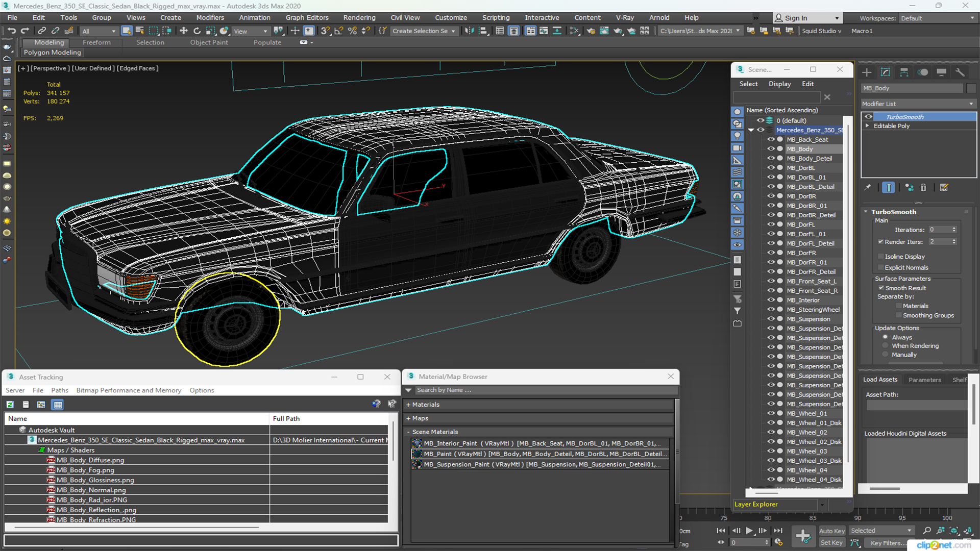
Task: Enable the Isoline Display checkbox
Action: [x=880, y=257]
